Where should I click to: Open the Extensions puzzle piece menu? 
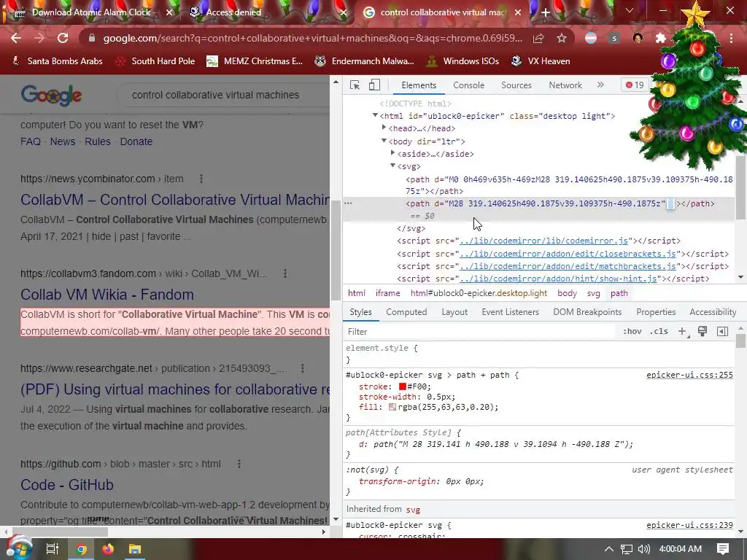(x=660, y=38)
